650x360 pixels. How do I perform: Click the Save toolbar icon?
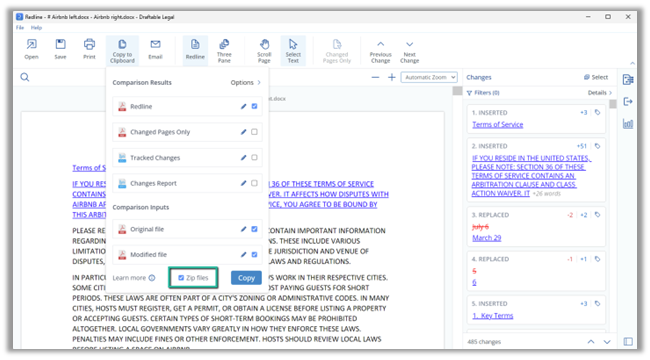pyautogui.click(x=61, y=49)
